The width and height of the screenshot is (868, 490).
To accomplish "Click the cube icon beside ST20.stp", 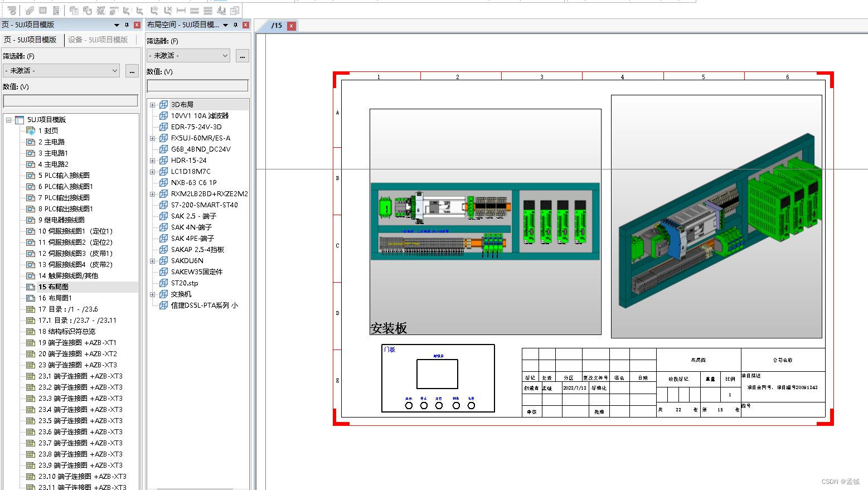I will (163, 283).
